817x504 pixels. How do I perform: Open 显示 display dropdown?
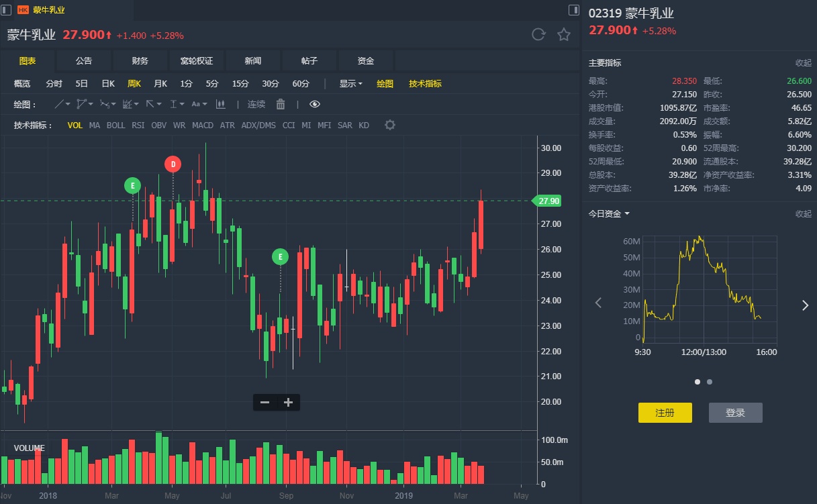[350, 84]
